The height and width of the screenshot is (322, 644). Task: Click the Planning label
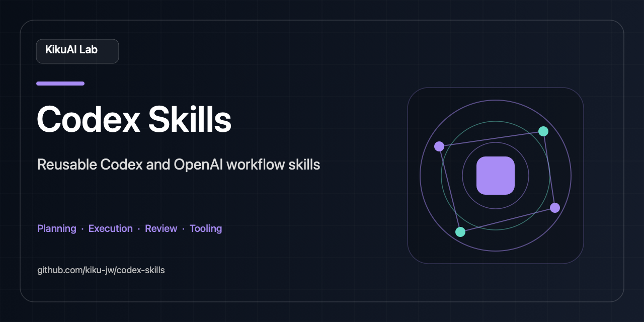click(x=57, y=228)
